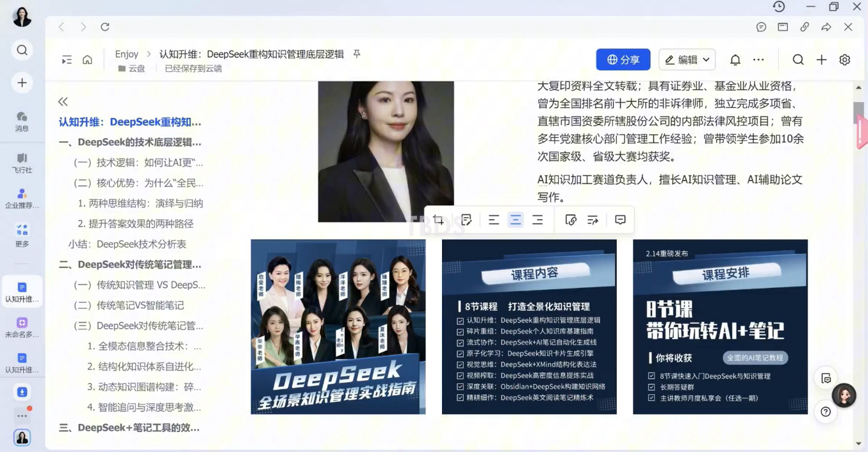Align the image left

493,220
